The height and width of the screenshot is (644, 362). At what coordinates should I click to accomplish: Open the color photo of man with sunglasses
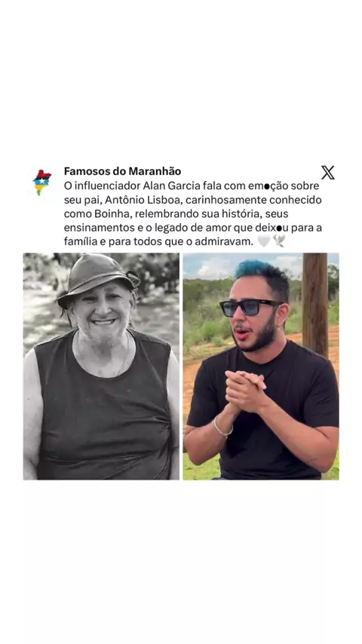[261, 366]
